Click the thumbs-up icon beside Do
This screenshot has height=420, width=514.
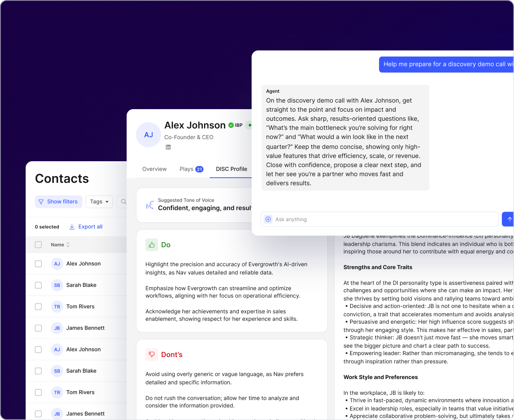tap(151, 245)
